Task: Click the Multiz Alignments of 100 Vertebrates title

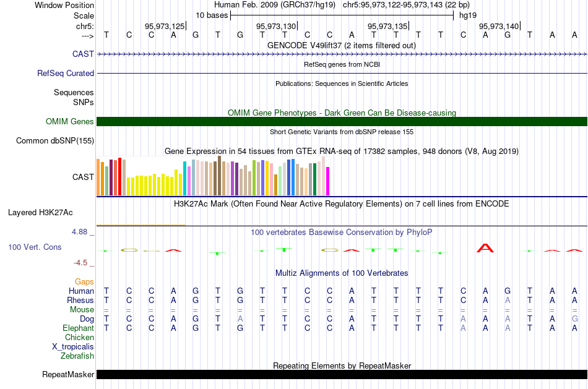Action: 342,273
